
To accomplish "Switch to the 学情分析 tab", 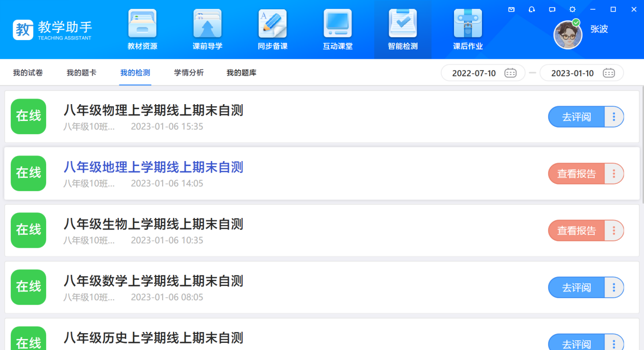I will 189,73.
